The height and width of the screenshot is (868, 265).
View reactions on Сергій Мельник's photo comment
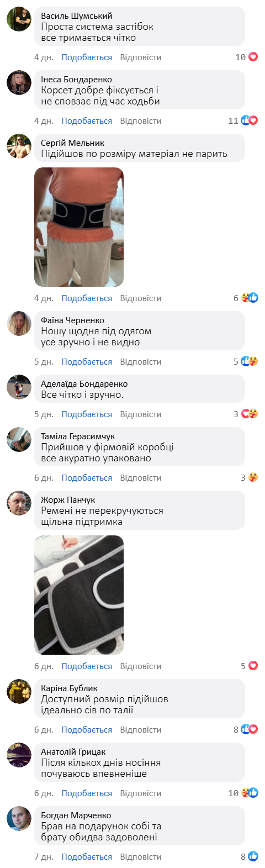pos(250,298)
